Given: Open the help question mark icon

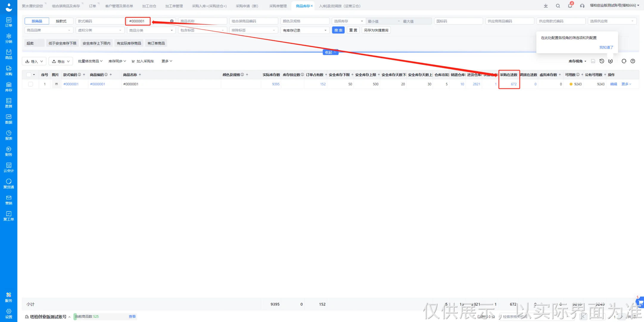Looking at the screenshot, I should [633, 61].
